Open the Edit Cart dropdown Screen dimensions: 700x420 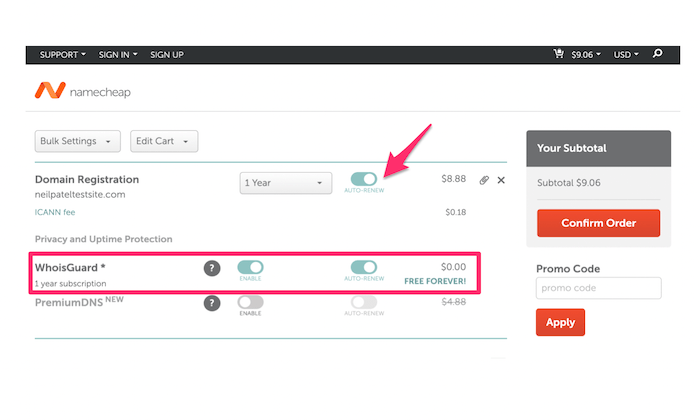164,141
